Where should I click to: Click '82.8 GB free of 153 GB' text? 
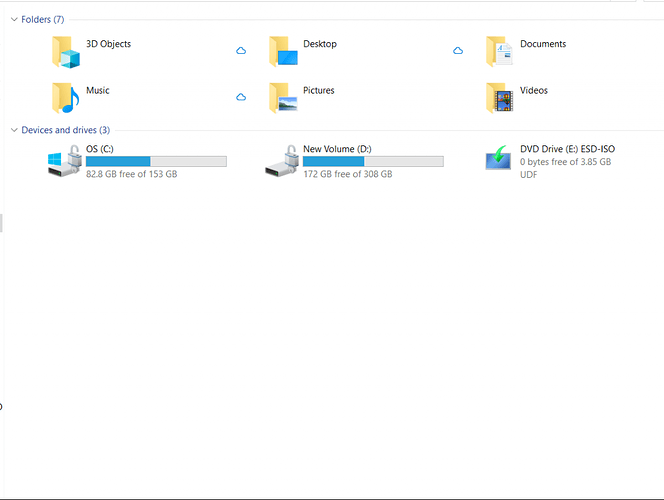tap(132, 174)
